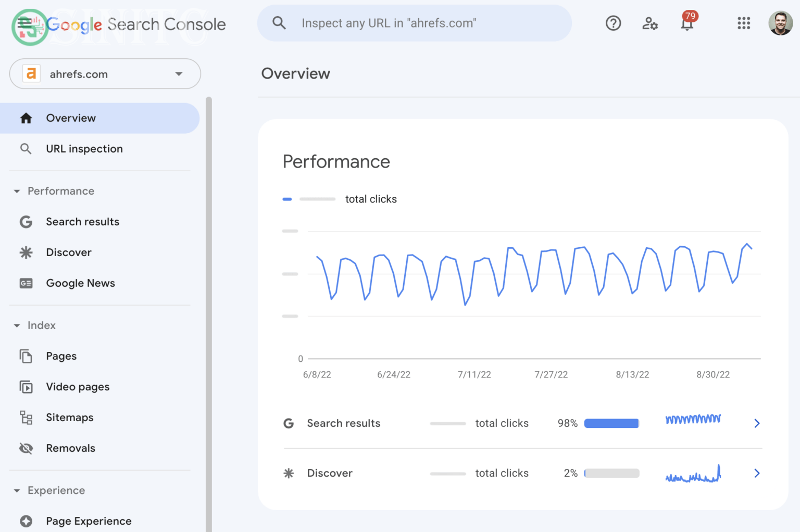Collapse the Performance sidebar section

(x=17, y=191)
